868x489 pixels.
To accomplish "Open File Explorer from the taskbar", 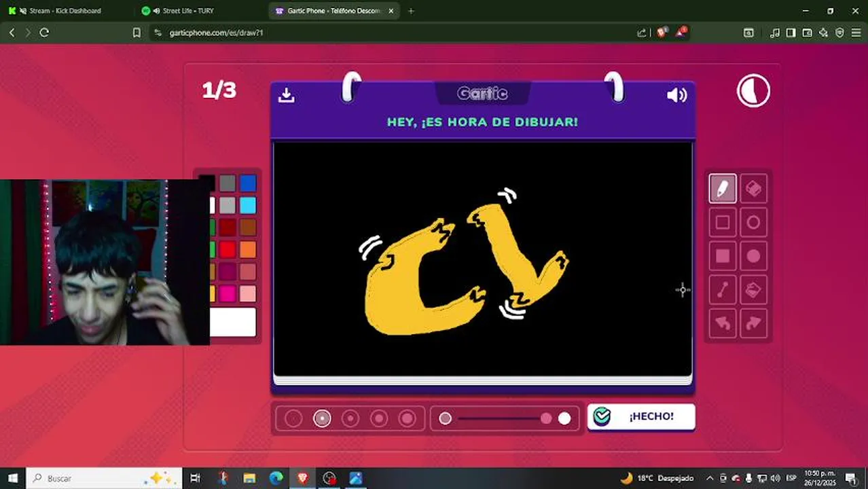I will coord(249,478).
